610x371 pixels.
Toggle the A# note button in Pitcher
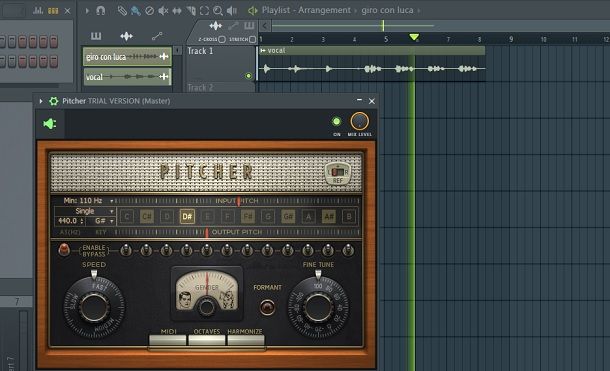click(x=329, y=217)
